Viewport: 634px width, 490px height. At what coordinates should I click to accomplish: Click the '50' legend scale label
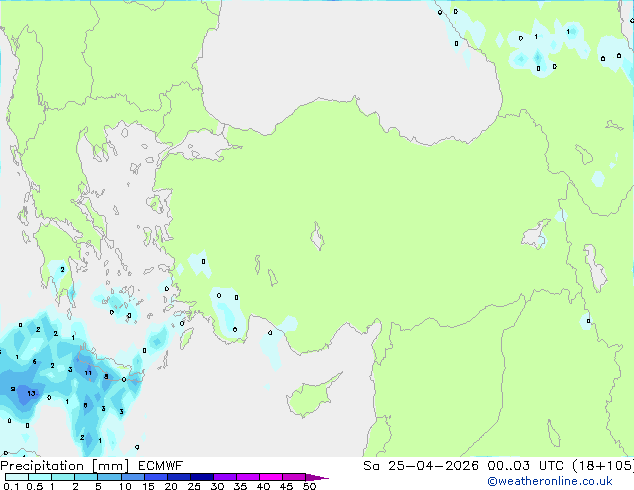click(309, 486)
